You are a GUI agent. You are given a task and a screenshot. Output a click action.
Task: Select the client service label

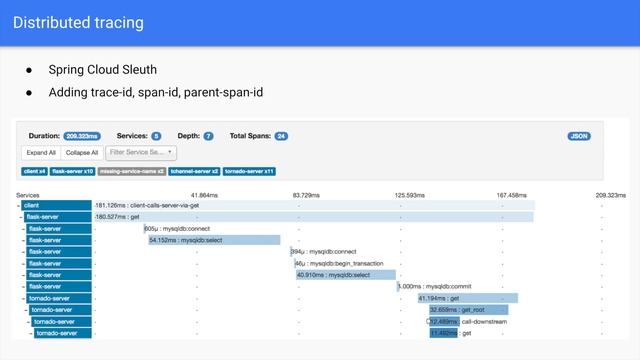[x=56, y=205]
